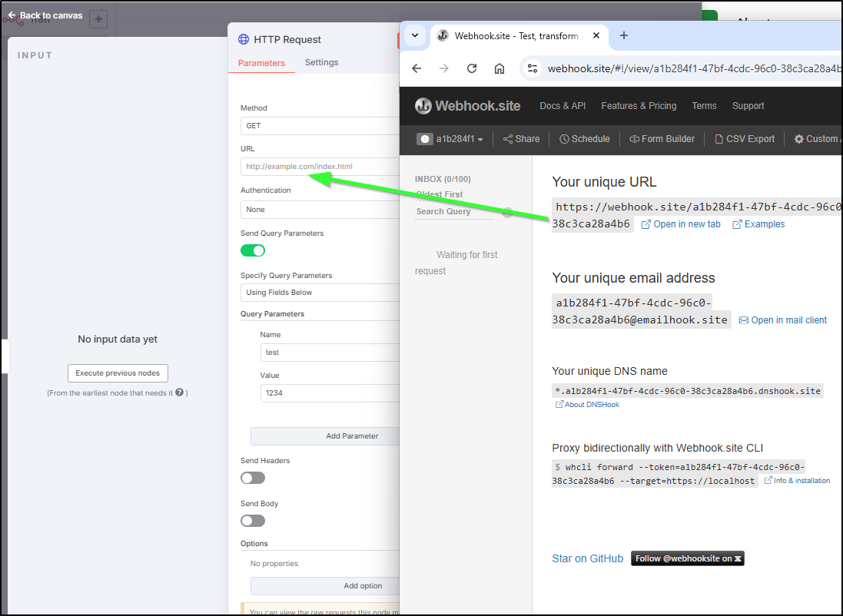Disable the Send Query Parameters toggle
Screen dimensions: 843x616
(x=253, y=250)
